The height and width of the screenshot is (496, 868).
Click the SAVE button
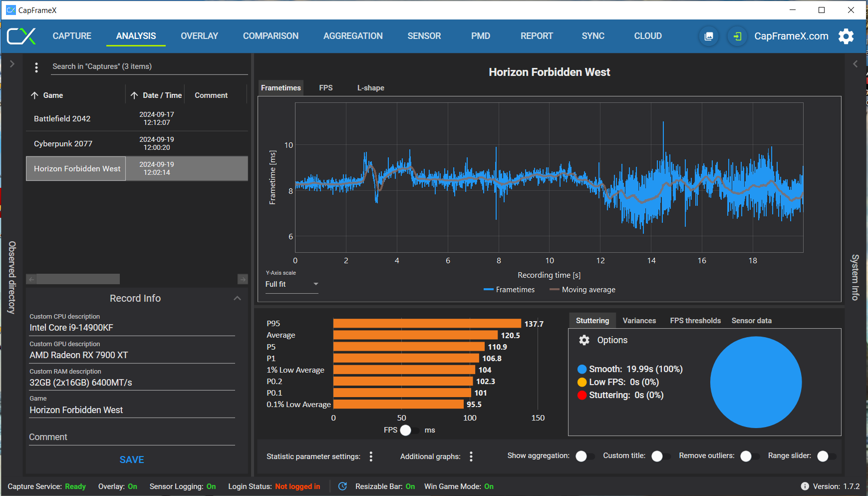(132, 460)
